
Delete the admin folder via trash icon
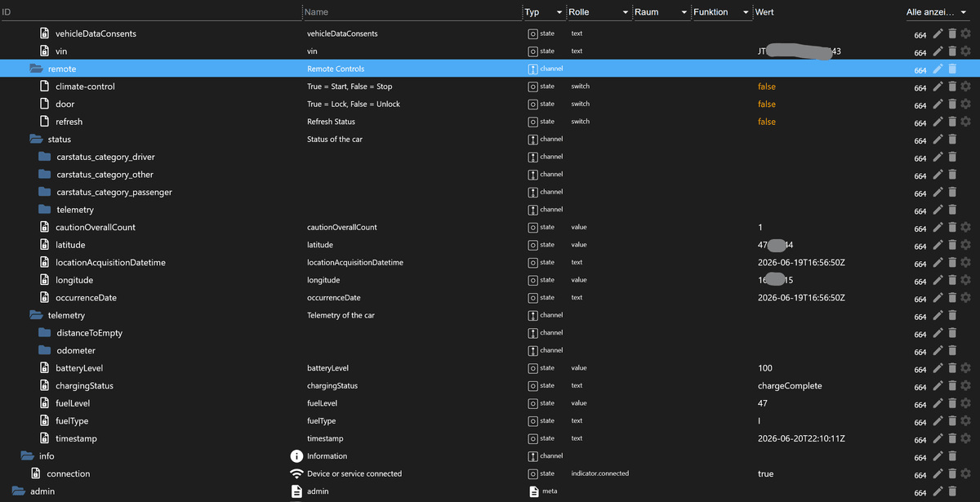pyautogui.click(x=952, y=491)
